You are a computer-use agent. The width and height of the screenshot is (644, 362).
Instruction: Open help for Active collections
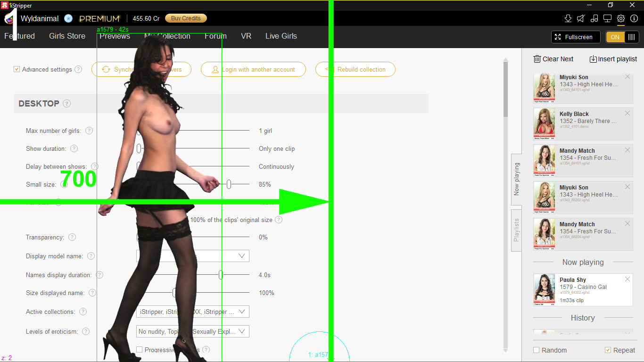pos(83,312)
